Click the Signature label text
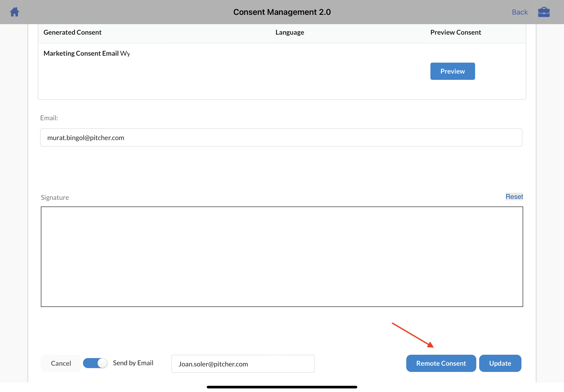The image size is (564, 392). pyautogui.click(x=55, y=197)
